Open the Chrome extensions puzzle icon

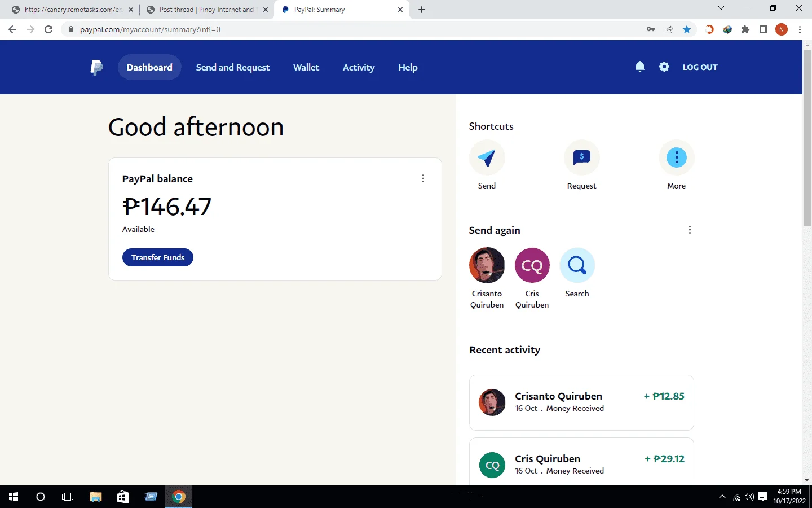(x=745, y=29)
